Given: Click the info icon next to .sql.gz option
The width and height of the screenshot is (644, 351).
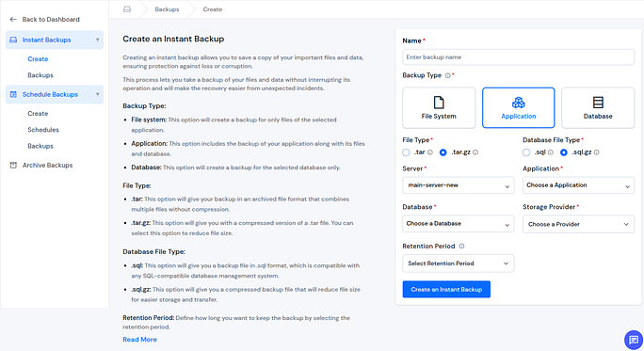Looking at the screenshot, I should (x=596, y=152).
